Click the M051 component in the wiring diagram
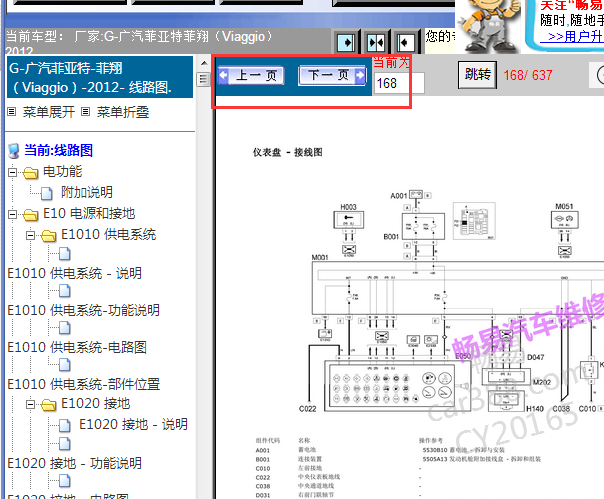The height and width of the screenshot is (499, 604). (564, 219)
